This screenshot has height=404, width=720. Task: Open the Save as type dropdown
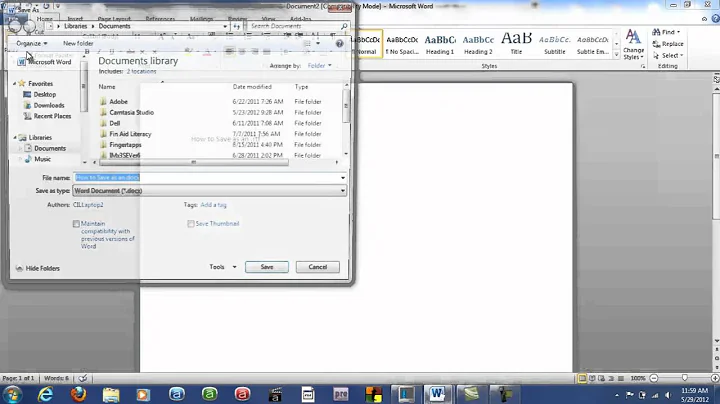[209, 191]
